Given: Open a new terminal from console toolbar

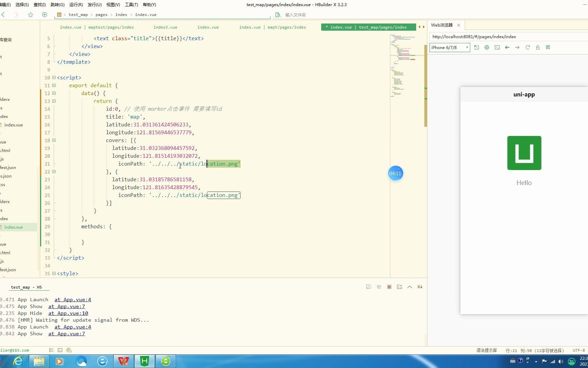Looking at the screenshot, I should click(x=399, y=287).
